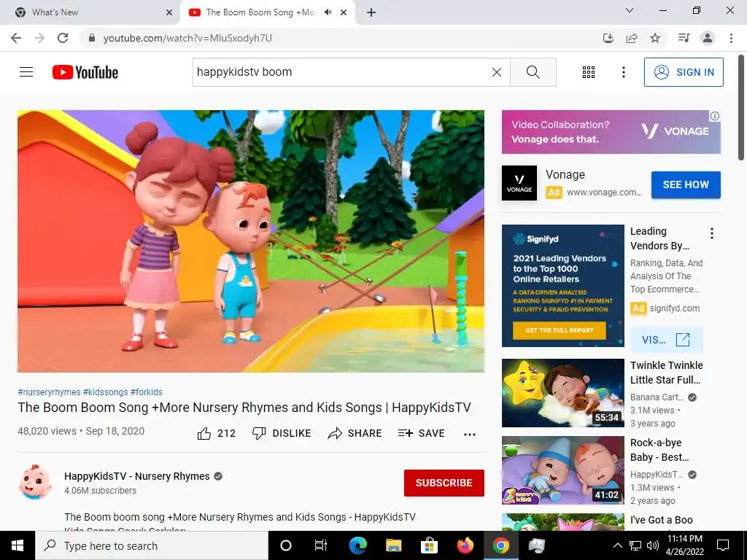The image size is (747, 560).
Task: Click the SEE HOW ad button
Action: pyautogui.click(x=686, y=184)
